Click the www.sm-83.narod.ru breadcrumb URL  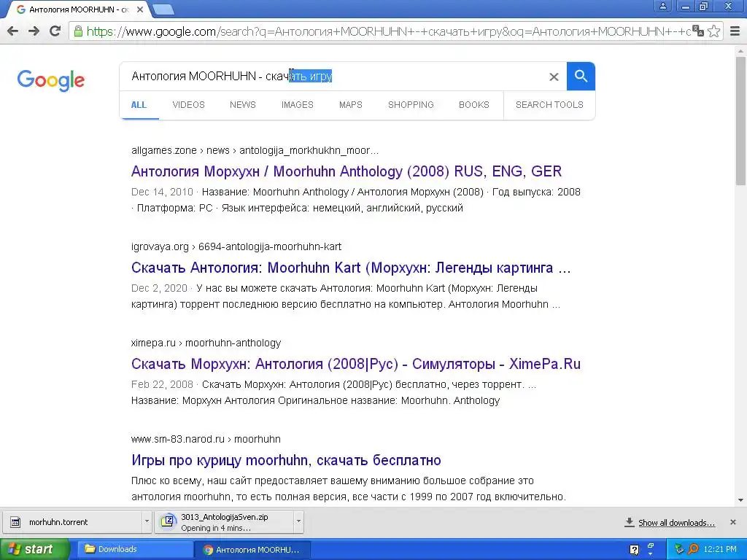coord(206,439)
